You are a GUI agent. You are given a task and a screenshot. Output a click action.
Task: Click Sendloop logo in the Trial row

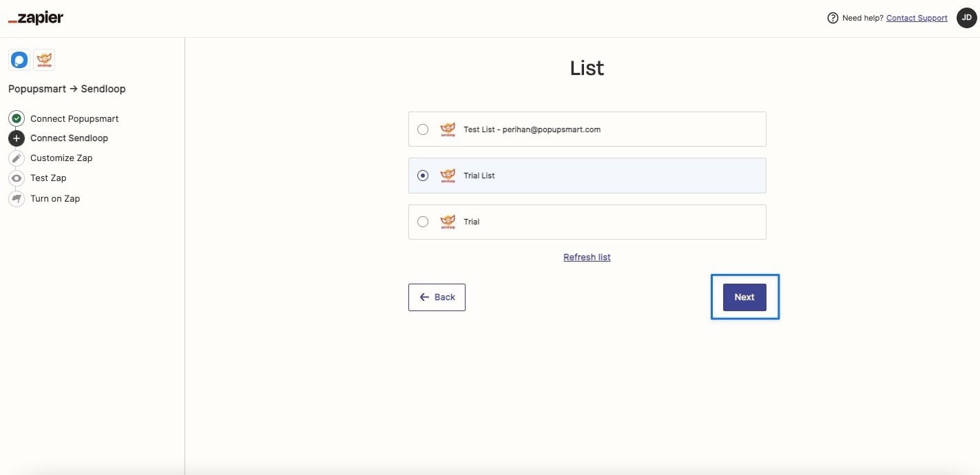[x=448, y=222]
